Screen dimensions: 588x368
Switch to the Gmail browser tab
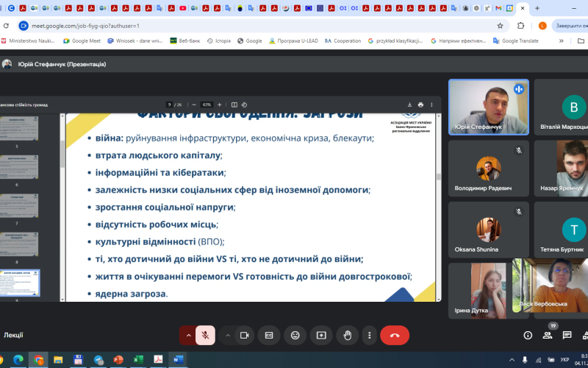[498, 8]
